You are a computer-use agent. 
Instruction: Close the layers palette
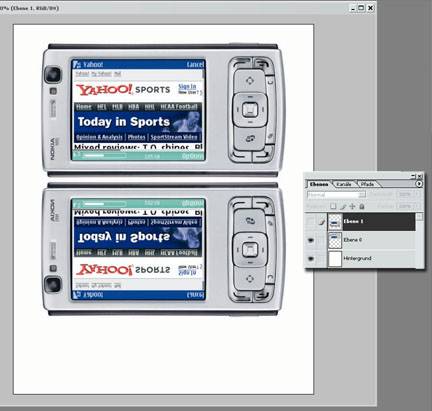[420, 176]
